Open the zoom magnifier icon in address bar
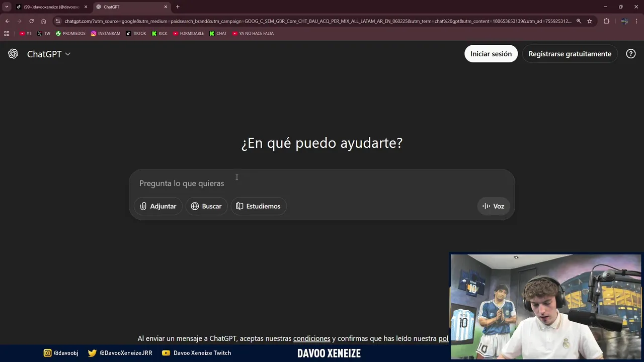This screenshot has height=362, width=644. [579, 21]
